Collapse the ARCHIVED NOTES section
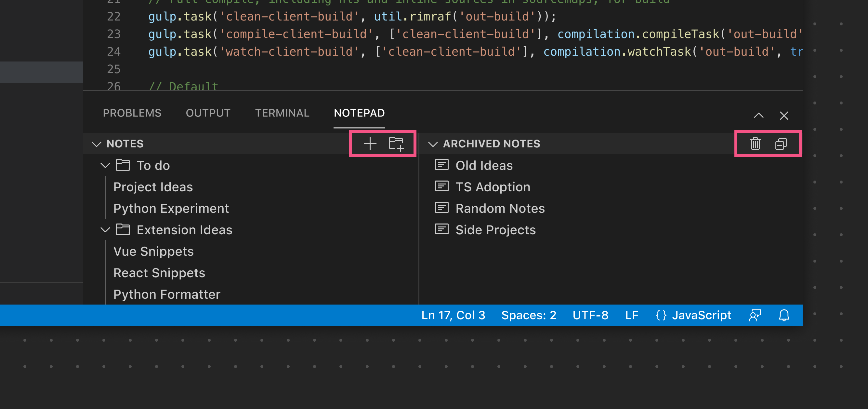The height and width of the screenshot is (409, 868). click(x=433, y=143)
